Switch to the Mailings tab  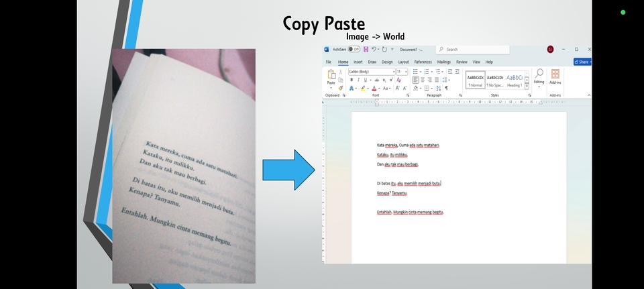(444, 62)
